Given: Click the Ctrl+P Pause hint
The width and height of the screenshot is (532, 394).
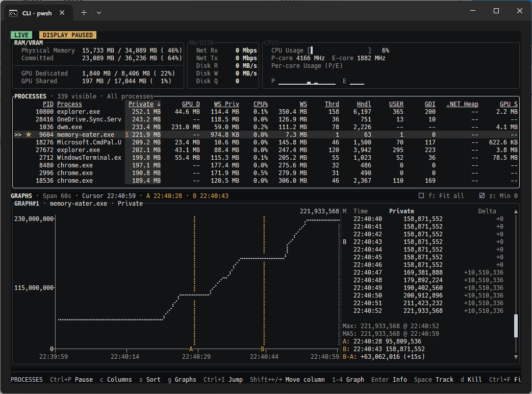Looking at the screenshot, I should [x=71, y=379].
